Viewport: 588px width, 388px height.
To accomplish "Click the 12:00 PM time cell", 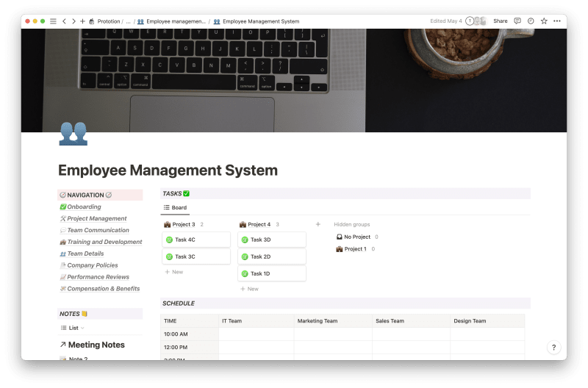I will (190, 347).
